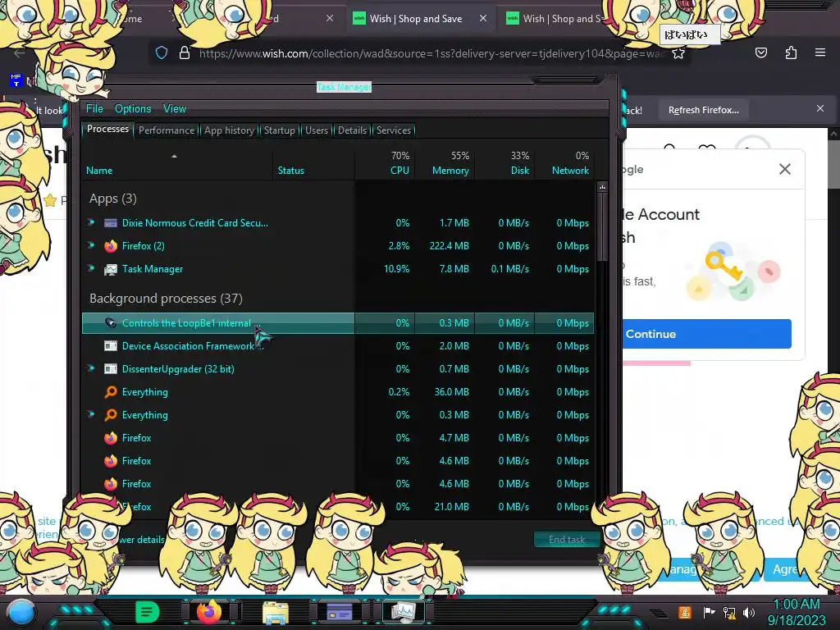Click the Task Manager row icon

[x=111, y=269]
